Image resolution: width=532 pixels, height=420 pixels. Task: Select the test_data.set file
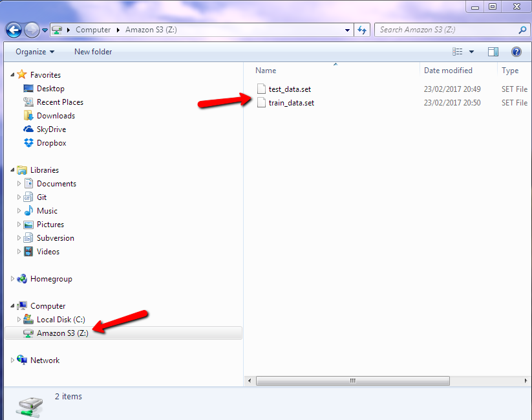(x=290, y=89)
